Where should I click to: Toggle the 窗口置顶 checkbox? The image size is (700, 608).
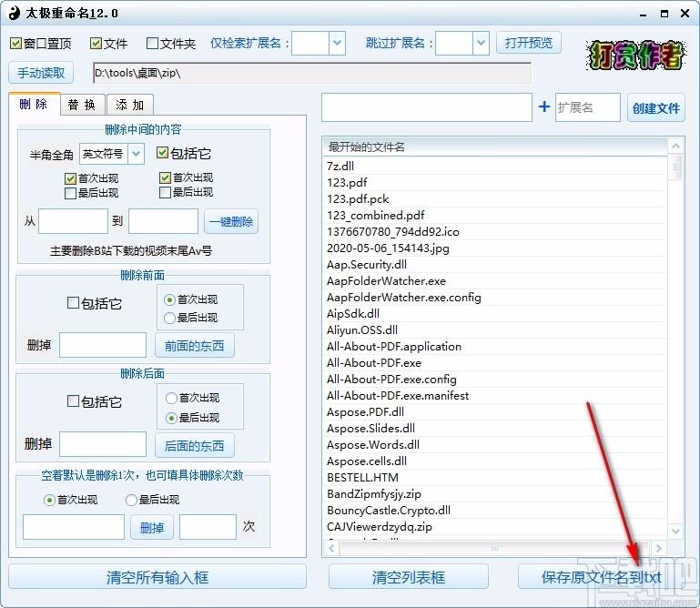[x=15, y=44]
